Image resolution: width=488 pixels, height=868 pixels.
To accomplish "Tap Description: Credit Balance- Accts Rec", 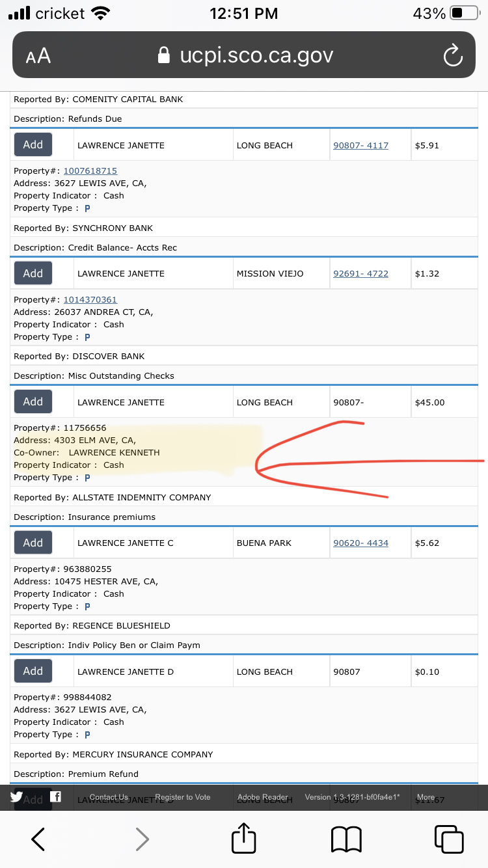I will (95, 247).
